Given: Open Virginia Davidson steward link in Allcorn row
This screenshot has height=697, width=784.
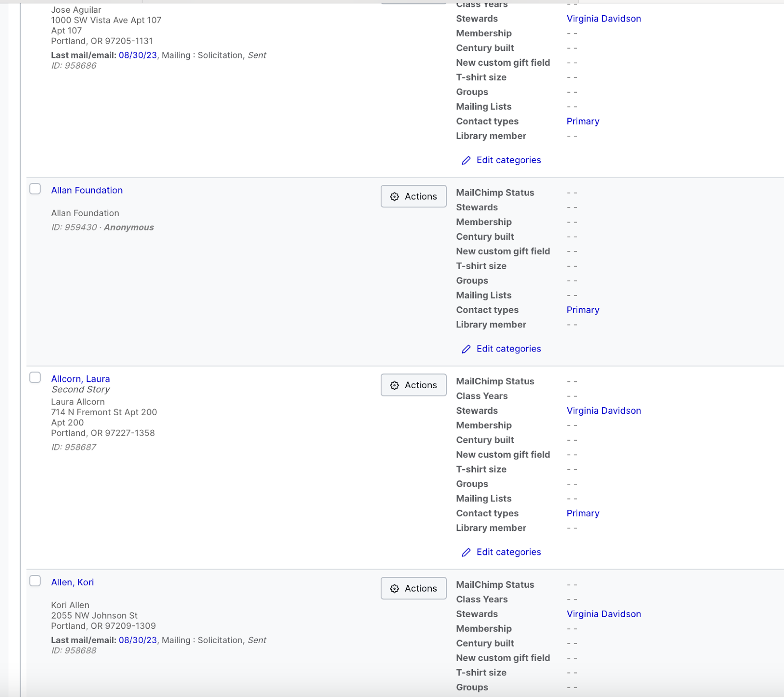Looking at the screenshot, I should (604, 411).
